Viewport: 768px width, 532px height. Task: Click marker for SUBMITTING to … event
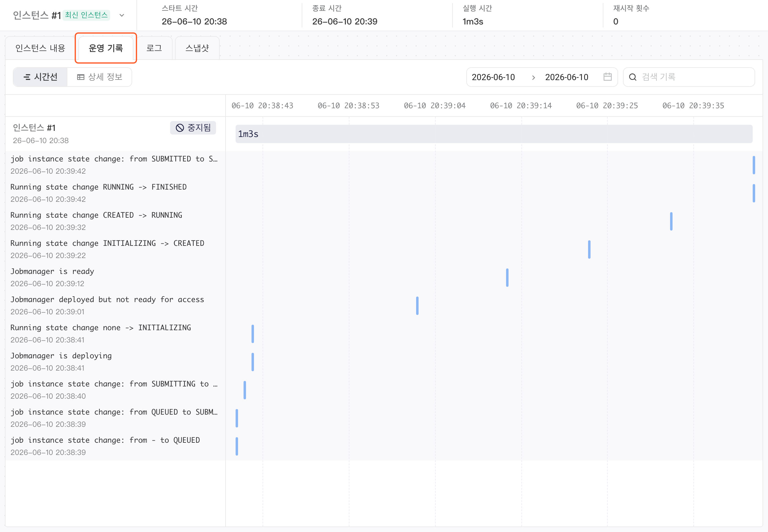(244, 390)
